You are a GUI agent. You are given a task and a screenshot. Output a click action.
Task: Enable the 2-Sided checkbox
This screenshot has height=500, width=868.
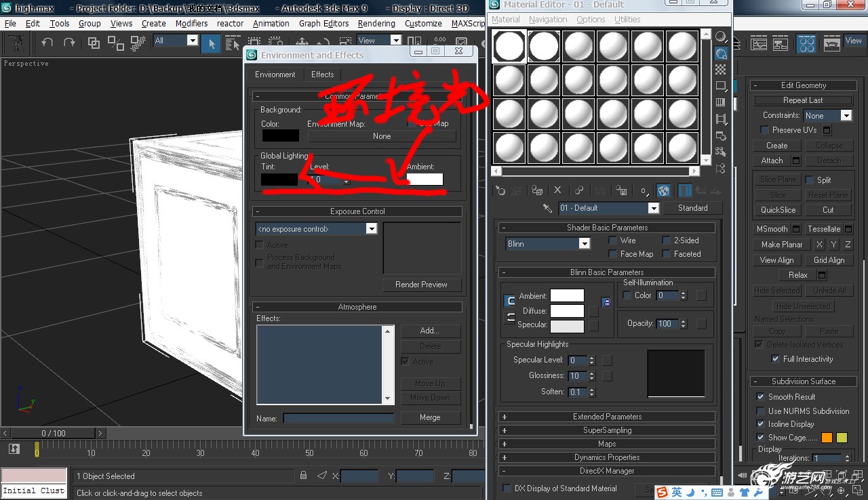click(x=666, y=241)
